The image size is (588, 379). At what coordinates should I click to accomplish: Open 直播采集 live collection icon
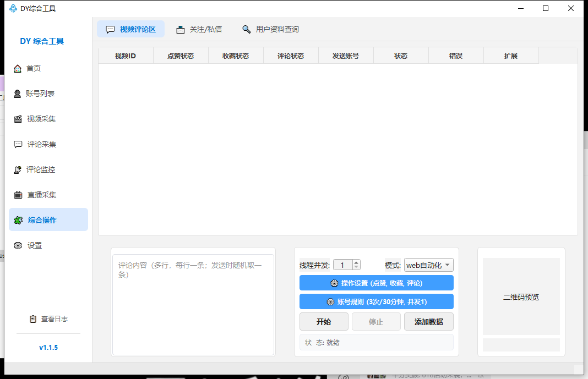click(18, 195)
